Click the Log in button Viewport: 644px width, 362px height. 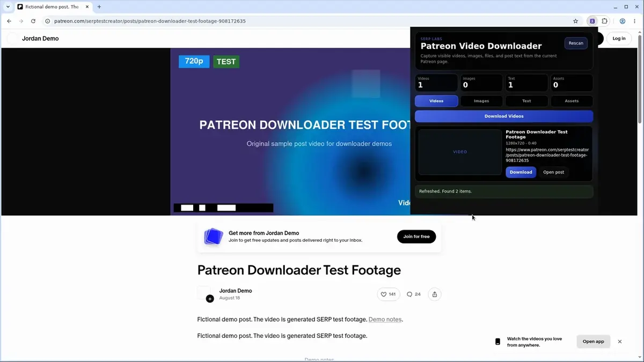point(619,39)
